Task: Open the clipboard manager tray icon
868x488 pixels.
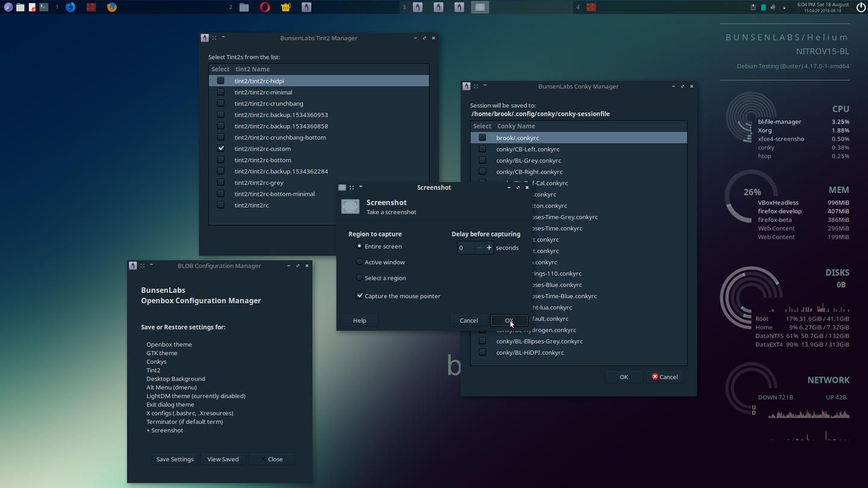Action: pyautogui.click(x=753, y=7)
